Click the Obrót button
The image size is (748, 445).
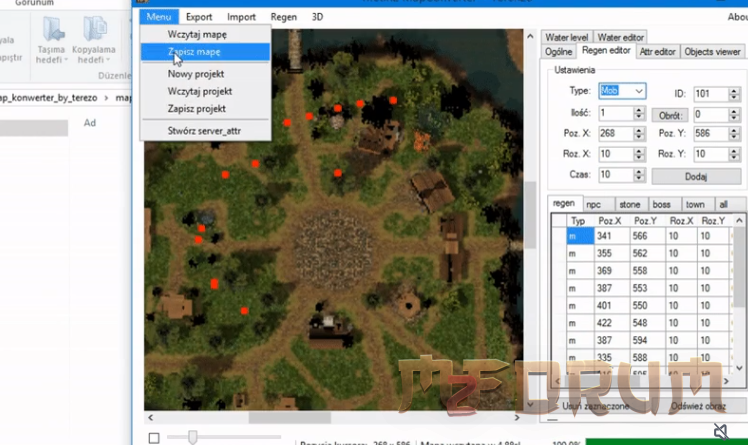coord(670,115)
